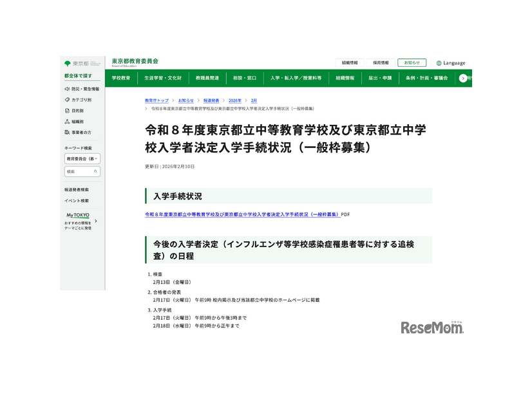Select 教職員関連 in the navigation bar
532x399 pixels.
tap(207, 78)
